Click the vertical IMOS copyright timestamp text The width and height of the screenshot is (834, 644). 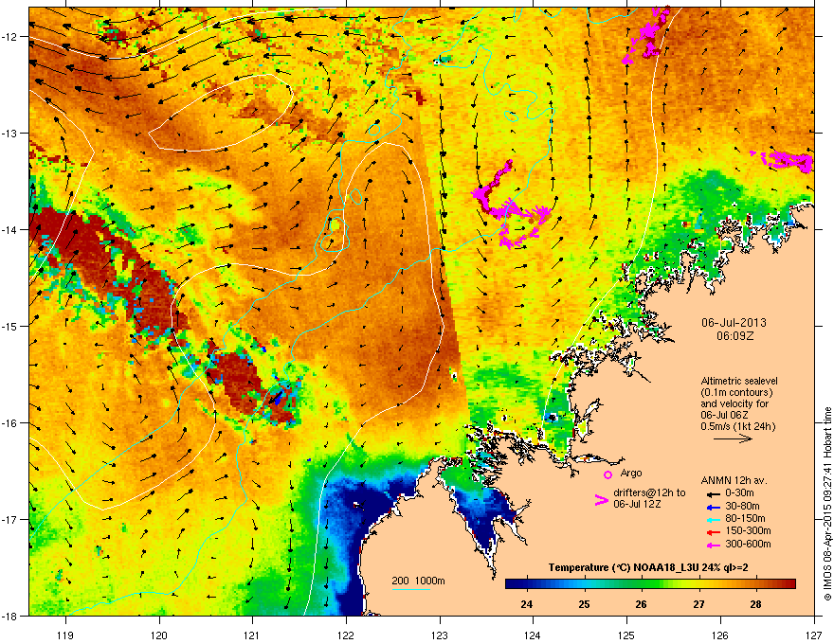click(x=827, y=504)
